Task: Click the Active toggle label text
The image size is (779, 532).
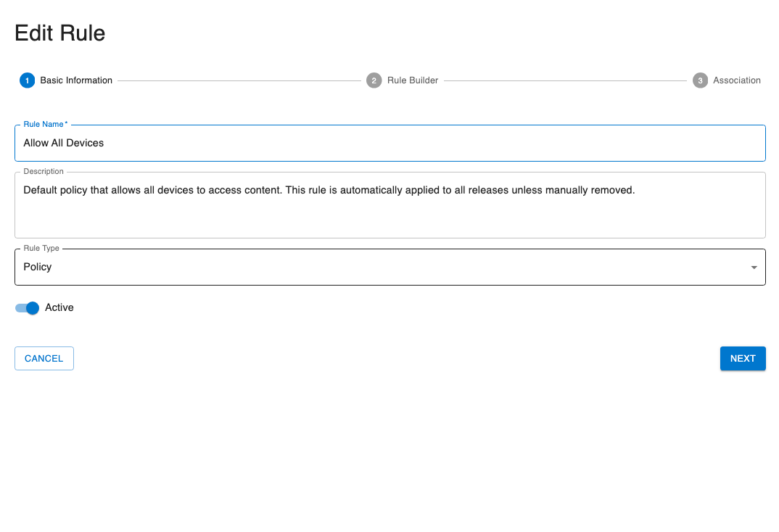Action: 60,307
